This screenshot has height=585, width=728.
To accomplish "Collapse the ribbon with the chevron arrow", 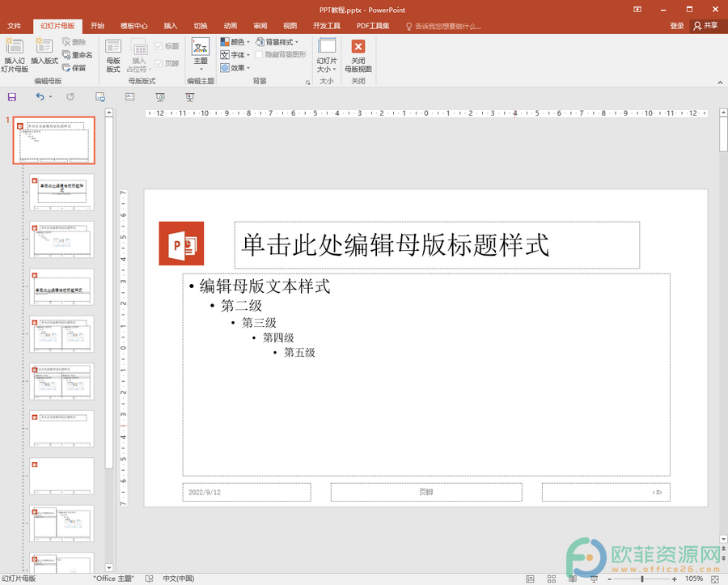I will click(720, 83).
